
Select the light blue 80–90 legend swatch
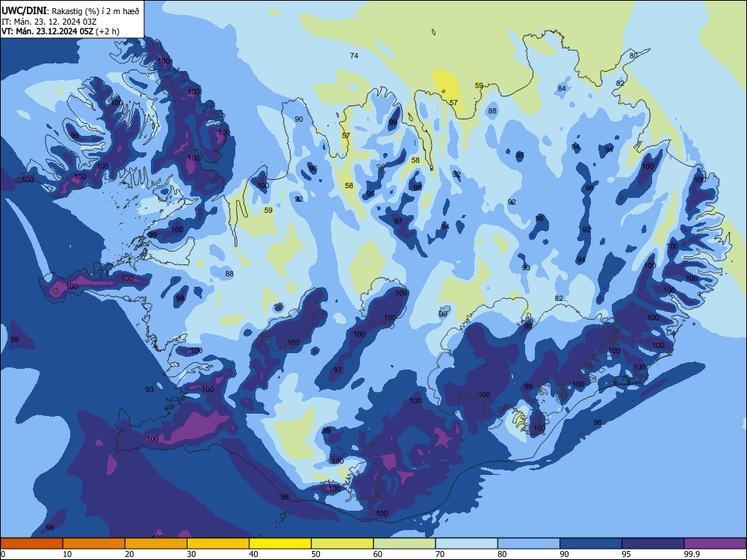(x=529, y=544)
